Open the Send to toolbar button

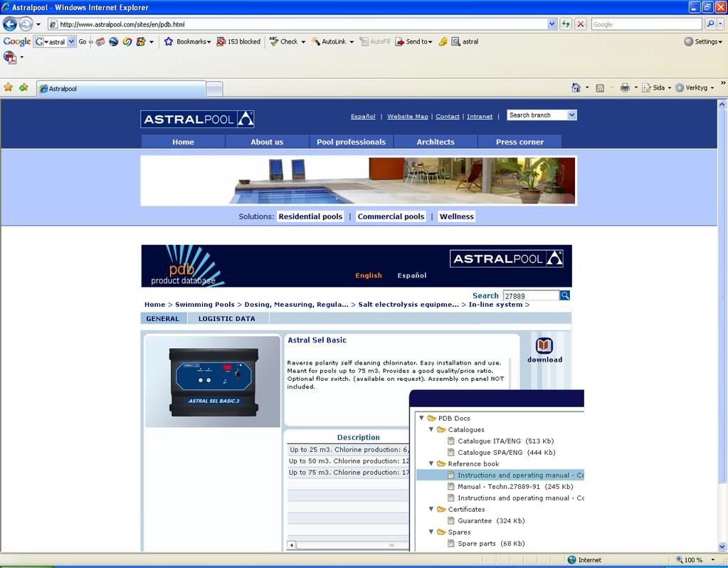[413, 41]
